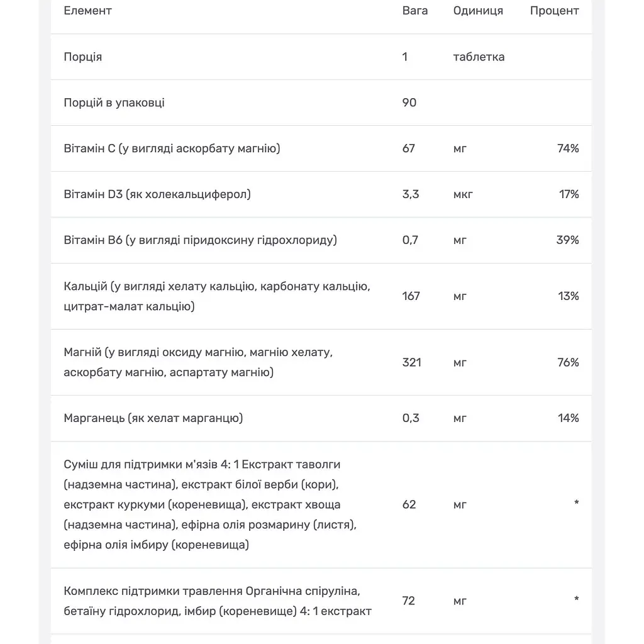This screenshot has height=644, width=644.
Task: Click the 76% value for Магній
Action: (x=568, y=362)
